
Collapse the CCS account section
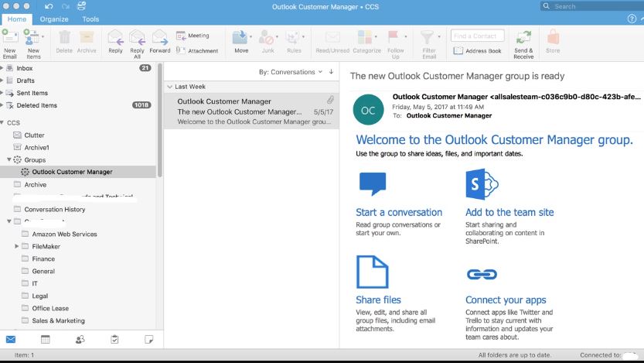click(2, 122)
